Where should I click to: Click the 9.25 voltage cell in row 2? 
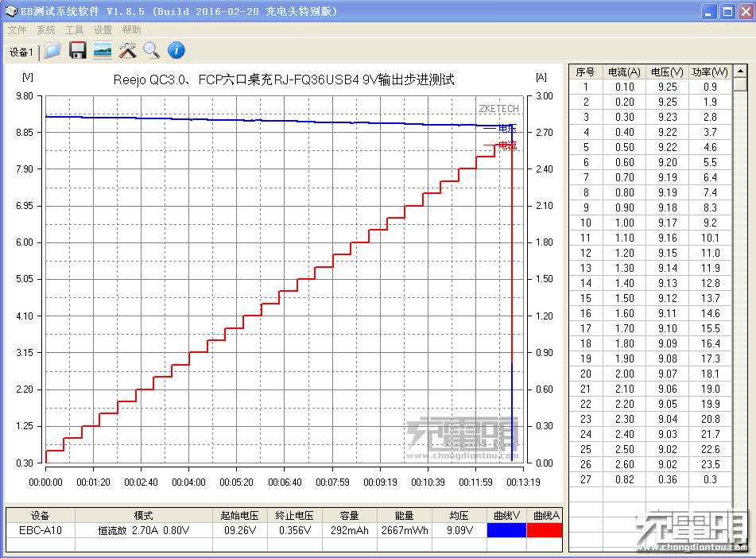click(x=668, y=102)
